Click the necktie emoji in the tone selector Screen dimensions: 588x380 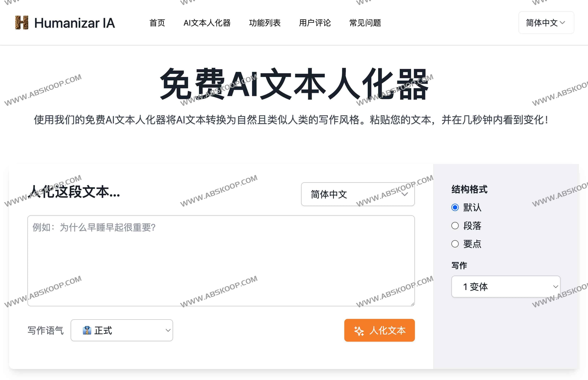[87, 330]
